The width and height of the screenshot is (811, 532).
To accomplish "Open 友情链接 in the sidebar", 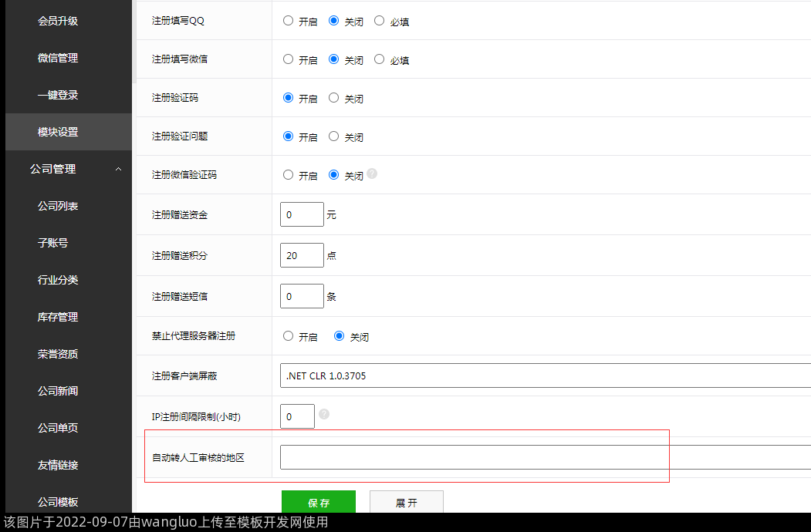I will (58, 465).
